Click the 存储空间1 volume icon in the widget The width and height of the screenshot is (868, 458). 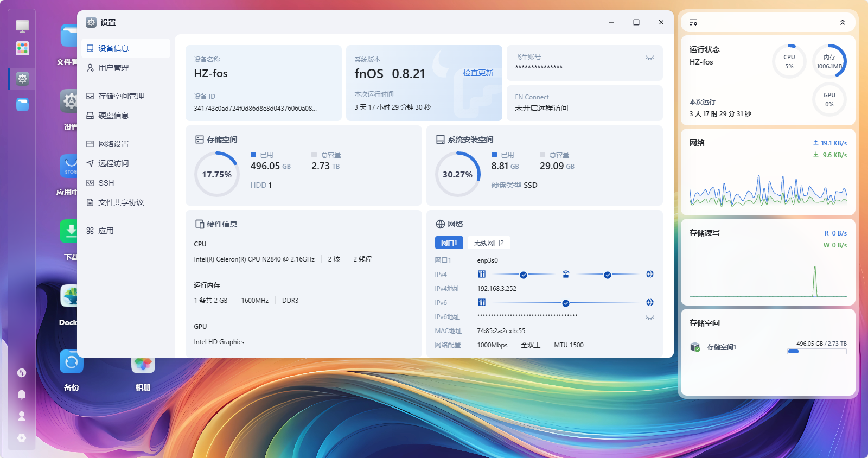point(695,347)
